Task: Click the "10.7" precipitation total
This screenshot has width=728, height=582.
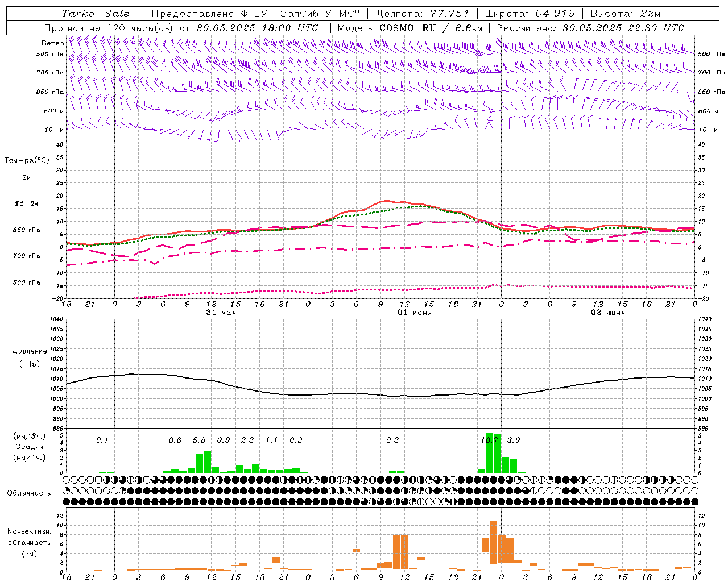Action: [490, 440]
